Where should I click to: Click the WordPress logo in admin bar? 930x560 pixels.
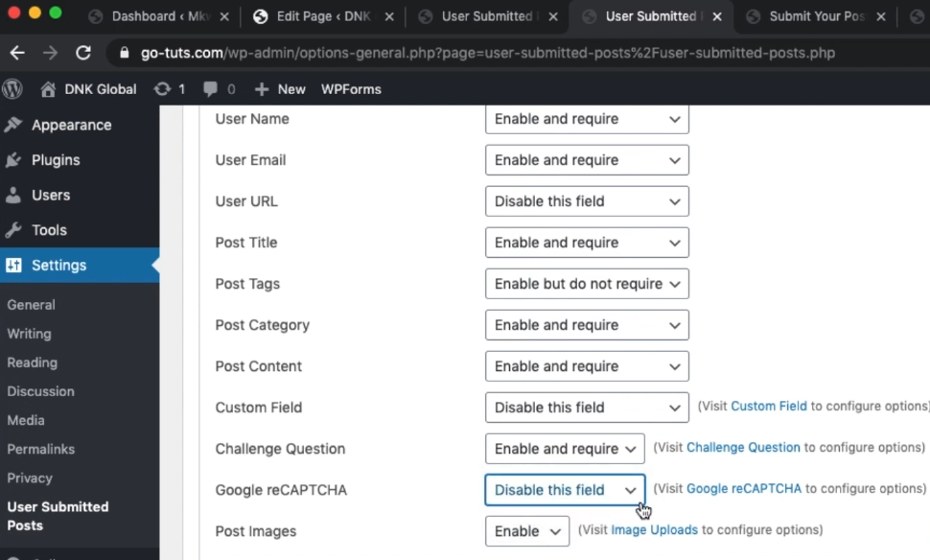(x=12, y=89)
